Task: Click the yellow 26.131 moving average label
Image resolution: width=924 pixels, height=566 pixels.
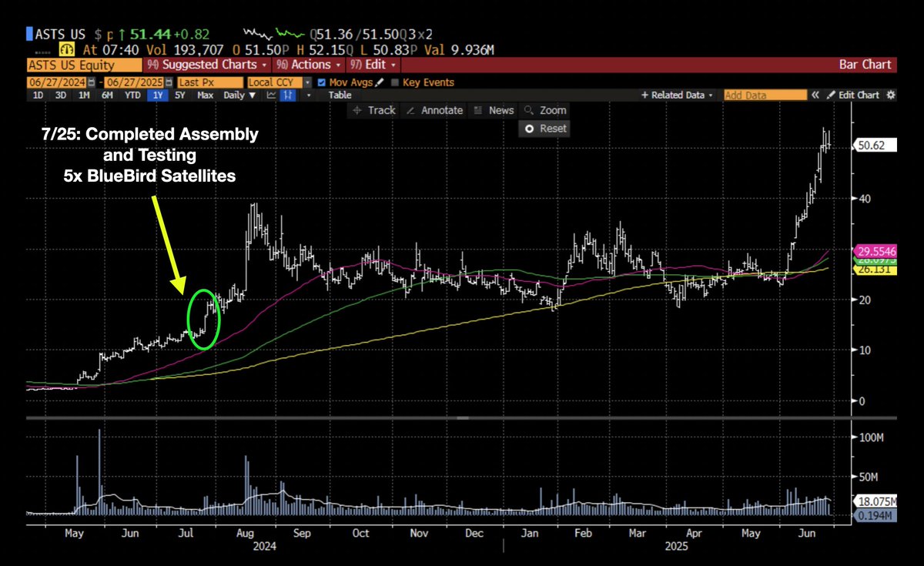Action: coord(875,270)
